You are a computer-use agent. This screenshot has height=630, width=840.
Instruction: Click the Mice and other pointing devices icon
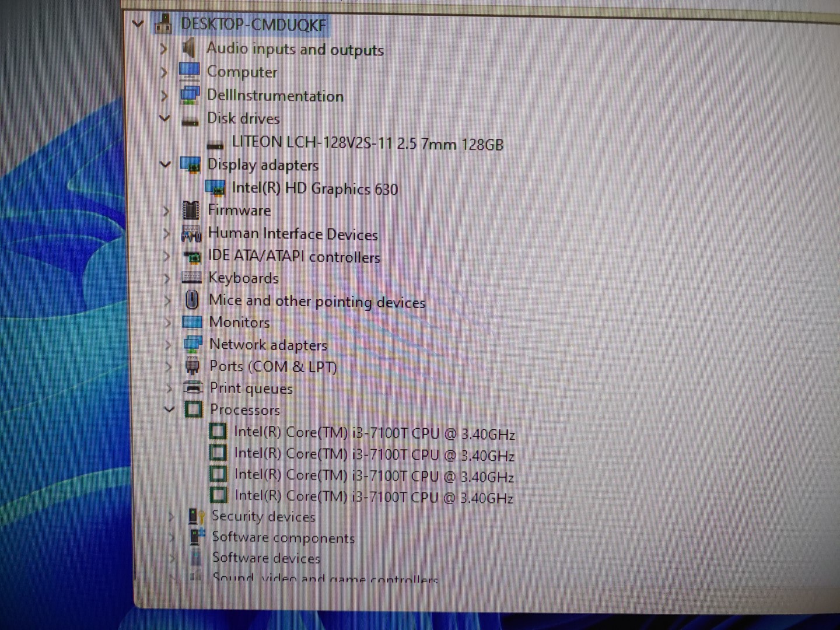pyautogui.click(x=191, y=300)
